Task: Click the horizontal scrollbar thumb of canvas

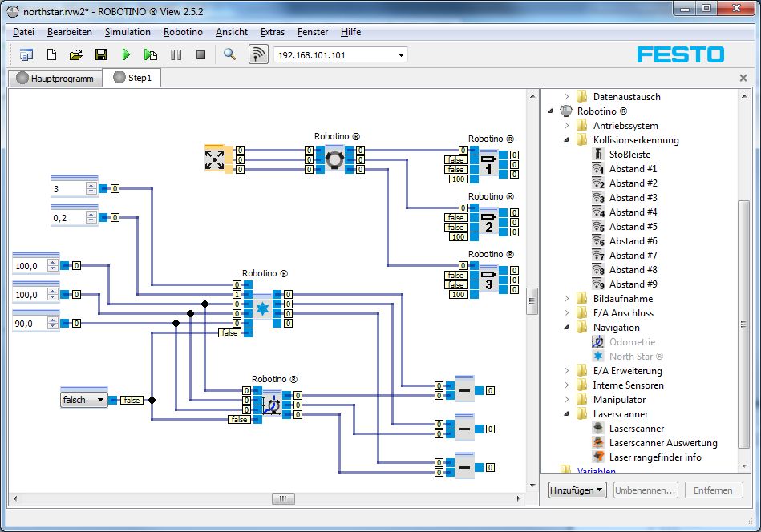Action: (x=283, y=498)
